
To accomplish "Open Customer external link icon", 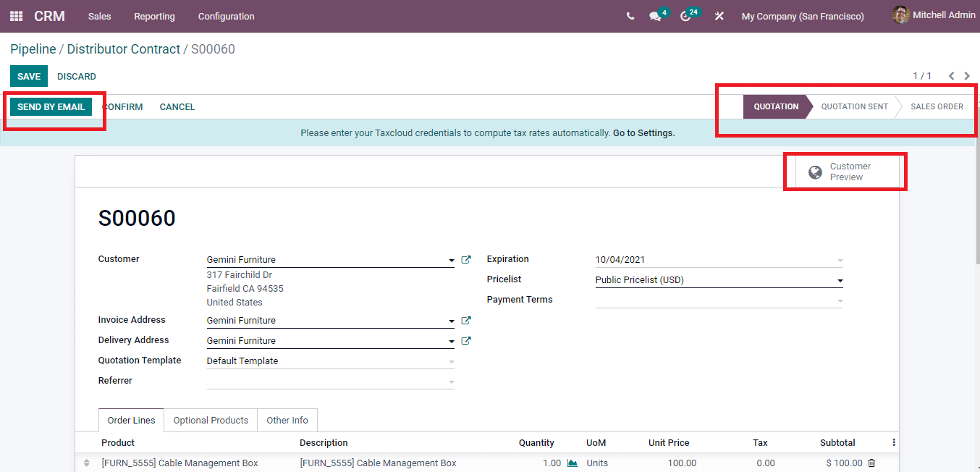I will pyautogui.click(x=466, y=259).
